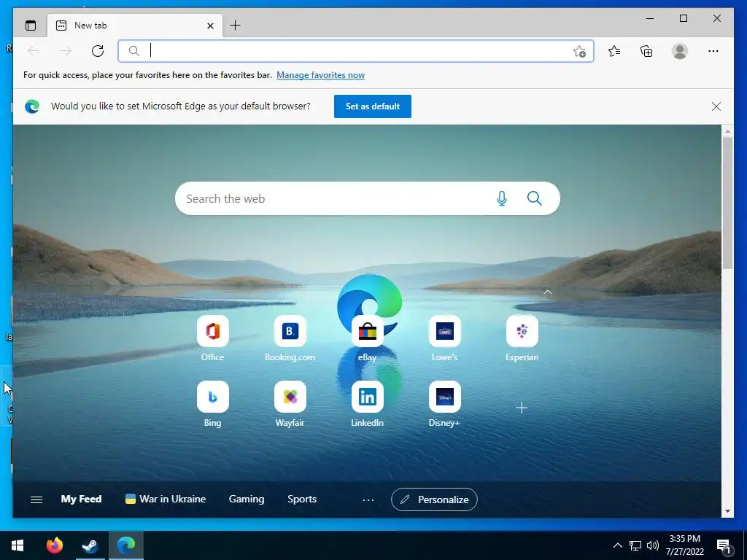
Task: Open the Experian quick link
Action: click(522, 338)
